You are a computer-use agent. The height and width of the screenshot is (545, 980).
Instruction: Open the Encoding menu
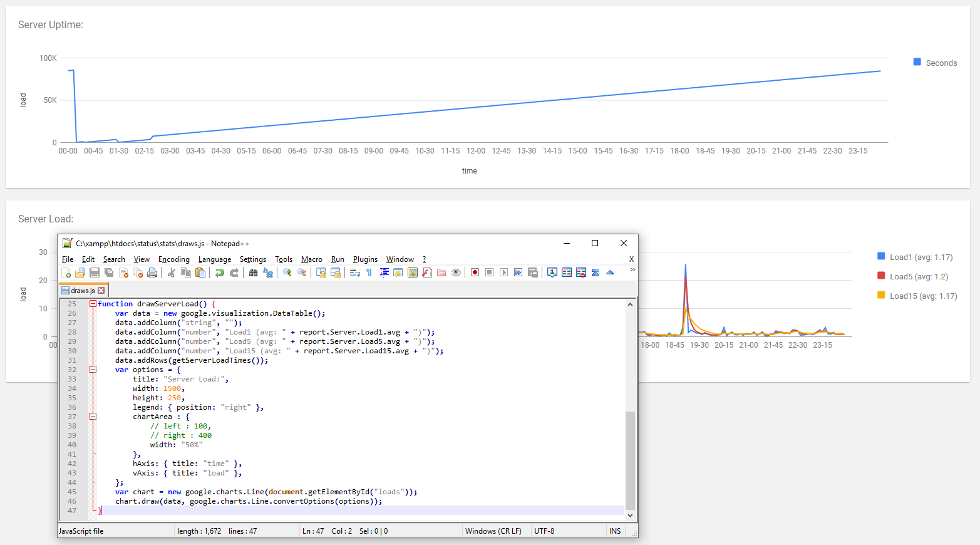(174, 259)
